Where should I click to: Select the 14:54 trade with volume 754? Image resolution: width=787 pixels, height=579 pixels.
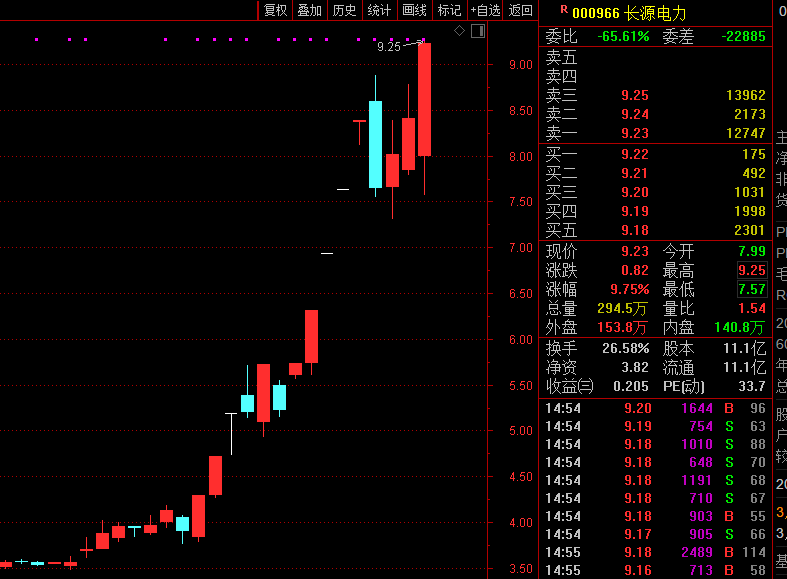[655, 426]
